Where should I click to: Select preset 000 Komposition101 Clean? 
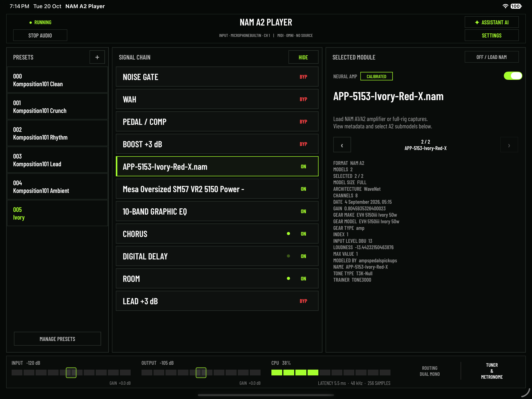(57, 80)
